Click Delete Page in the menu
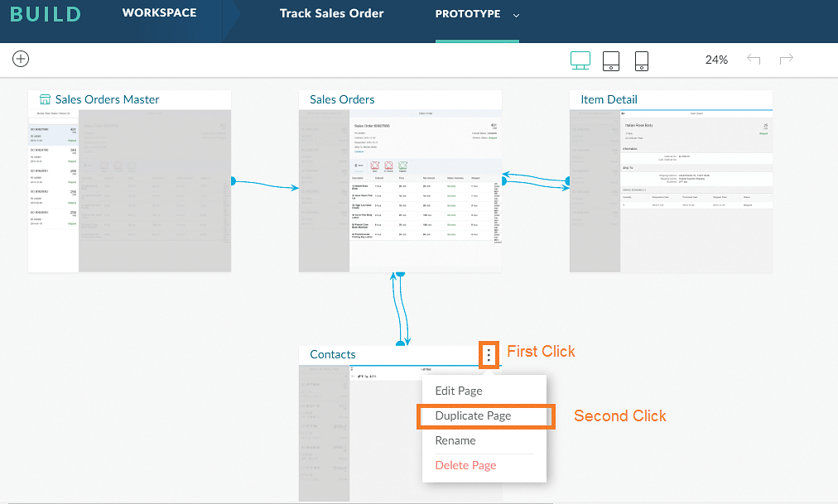The height and width of the screenshot is (504, 838). coord(465,465)
